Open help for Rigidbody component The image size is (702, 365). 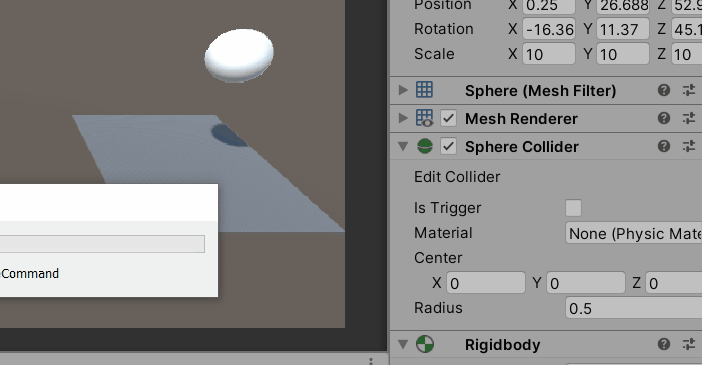(664, 344)
